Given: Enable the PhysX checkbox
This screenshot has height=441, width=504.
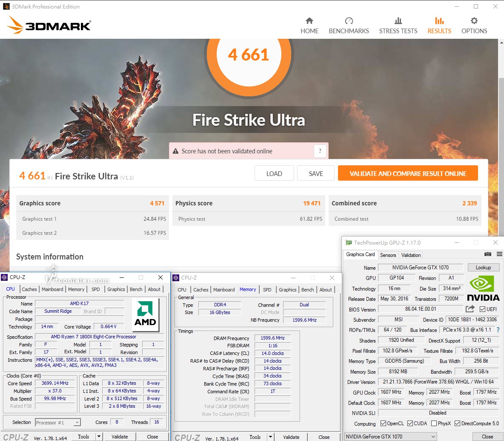Looking at the screenshot, I should (434, 423).
